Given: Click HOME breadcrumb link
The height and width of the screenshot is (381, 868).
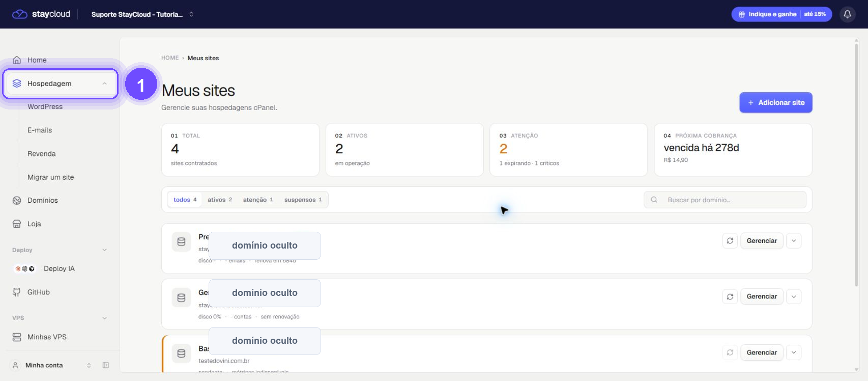Looking at the screenshot, I should [x=170, y=58].
